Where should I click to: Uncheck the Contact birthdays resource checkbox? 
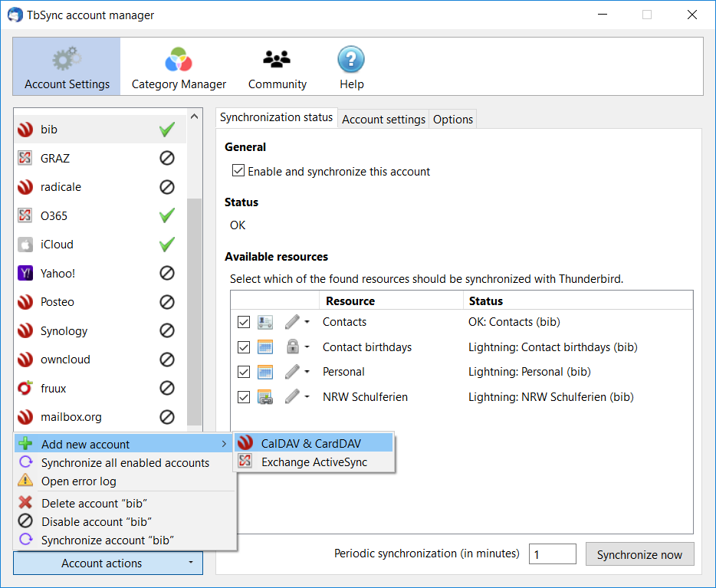[244, 347]
